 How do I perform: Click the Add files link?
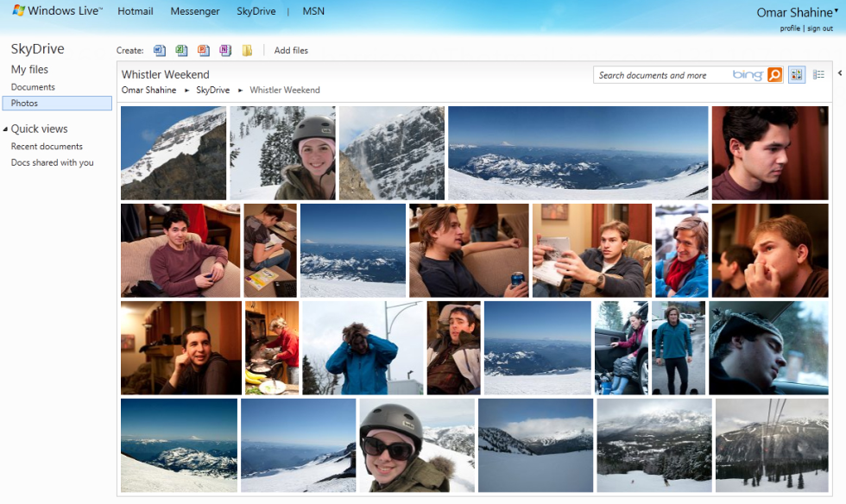tap(291, 50)
